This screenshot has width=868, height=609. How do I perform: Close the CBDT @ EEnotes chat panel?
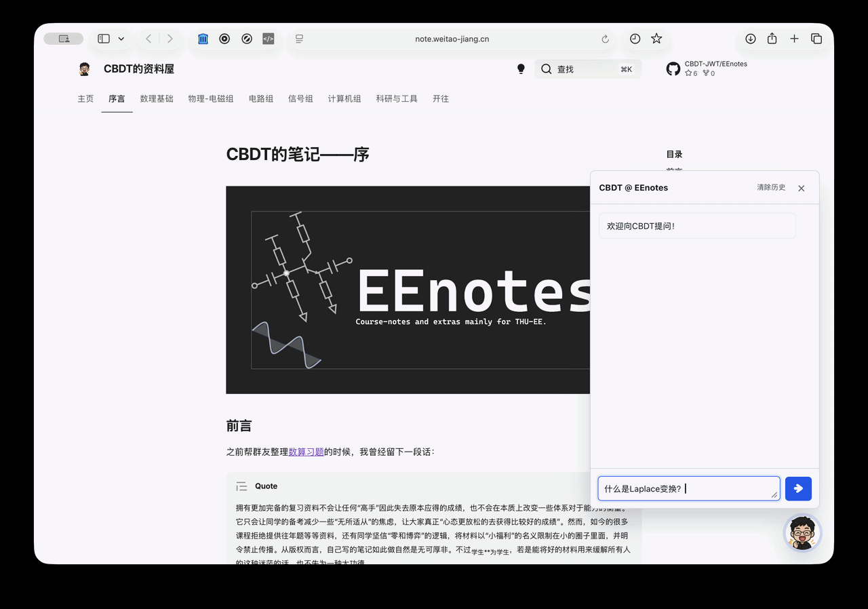pyautogui.click(x=802, y=188)
